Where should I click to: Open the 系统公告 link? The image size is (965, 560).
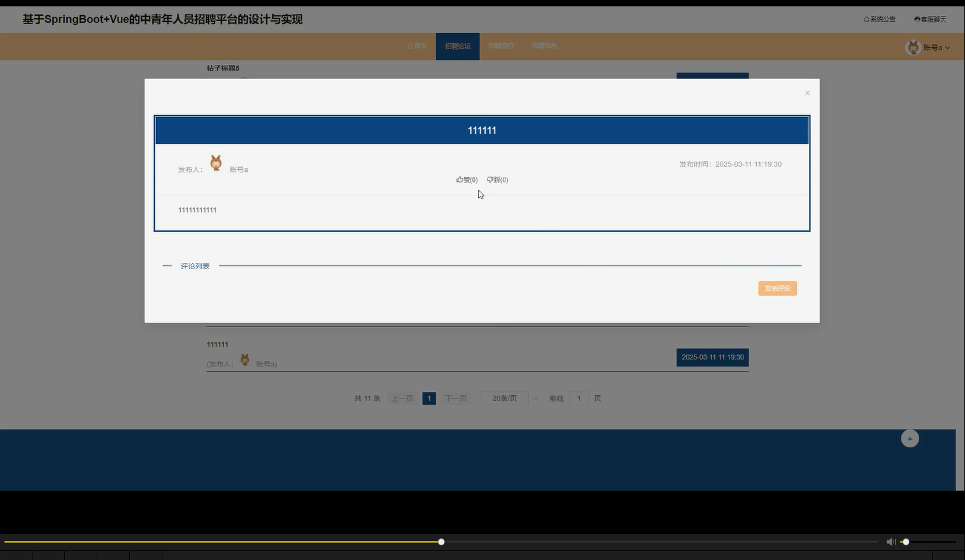(879, 19)
